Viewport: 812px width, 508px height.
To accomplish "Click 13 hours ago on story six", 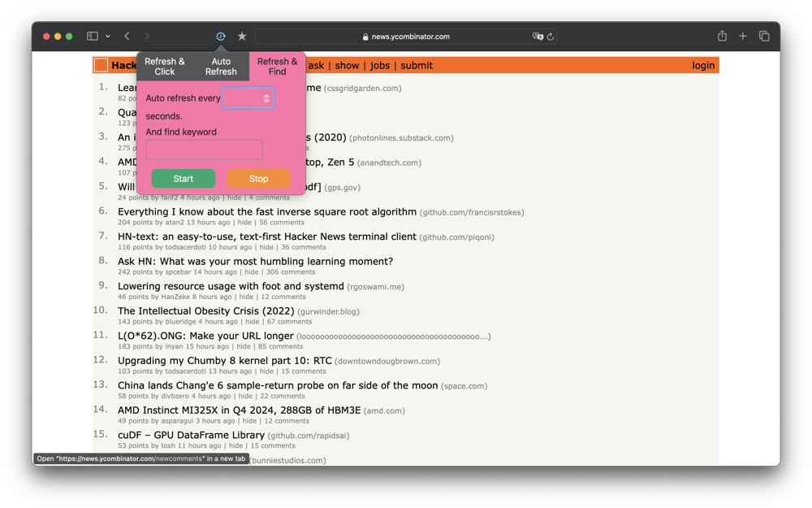I will coord(208,223).
